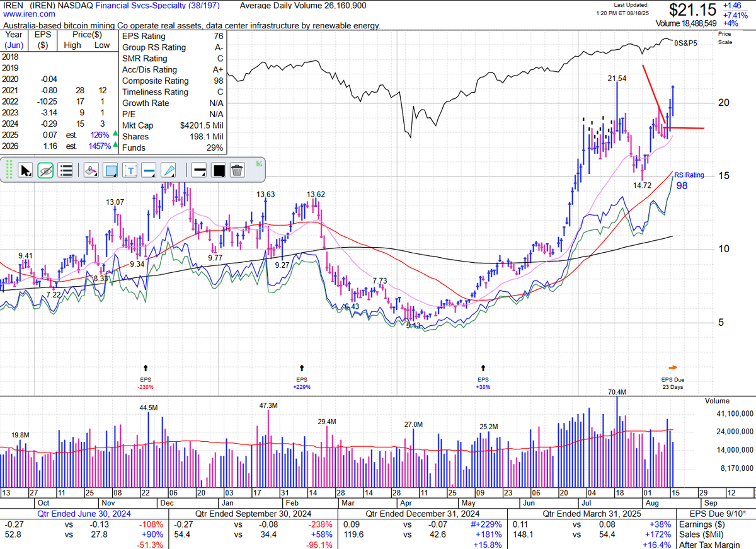Click the EPS Rating row
The image size is (756, 549).
[x=172, y=36]
